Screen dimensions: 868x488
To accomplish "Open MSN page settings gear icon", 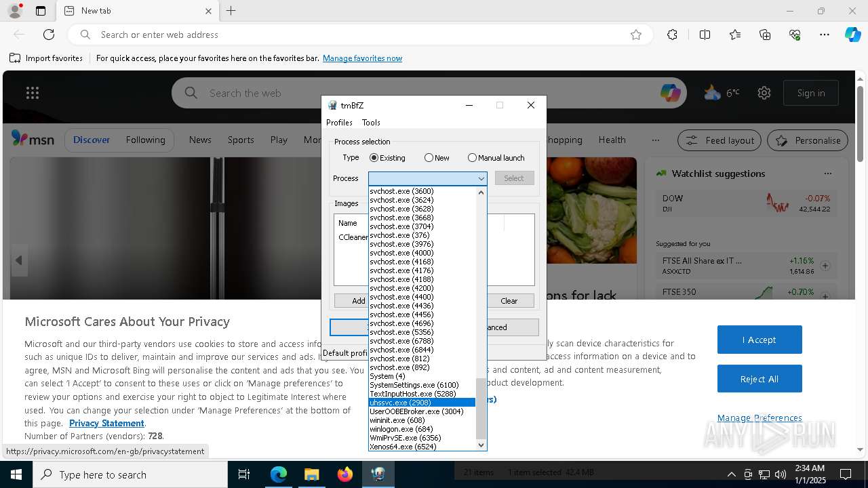I will [764, 93].
